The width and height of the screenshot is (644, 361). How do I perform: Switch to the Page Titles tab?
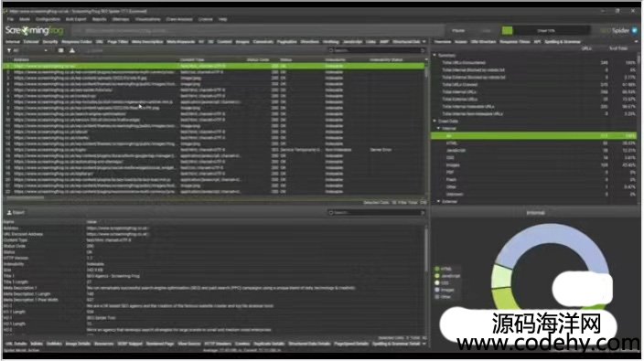pos(118,42)
